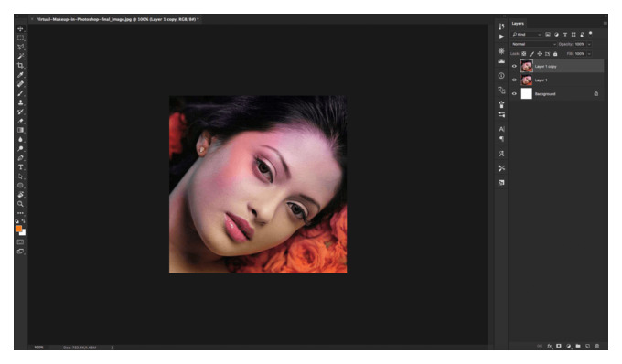
Task: Select the Type tool
Action: [20, 167]
